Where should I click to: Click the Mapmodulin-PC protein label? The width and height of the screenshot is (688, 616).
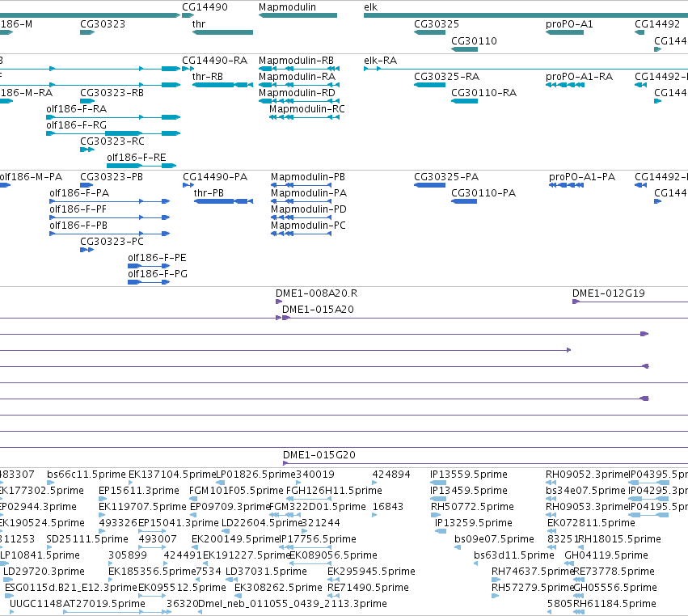click(308, 226)
